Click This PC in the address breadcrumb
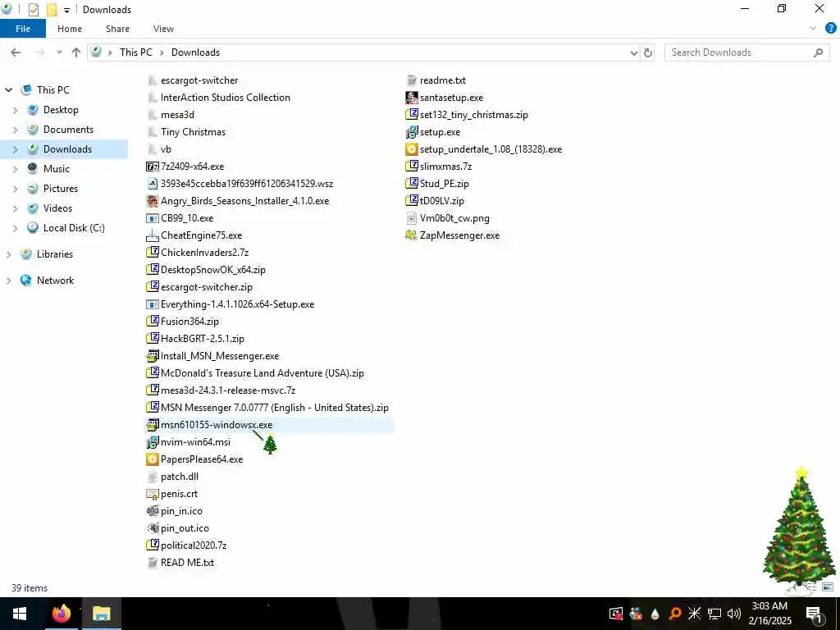Screen dimensions: 840x630 pos(136,52)
